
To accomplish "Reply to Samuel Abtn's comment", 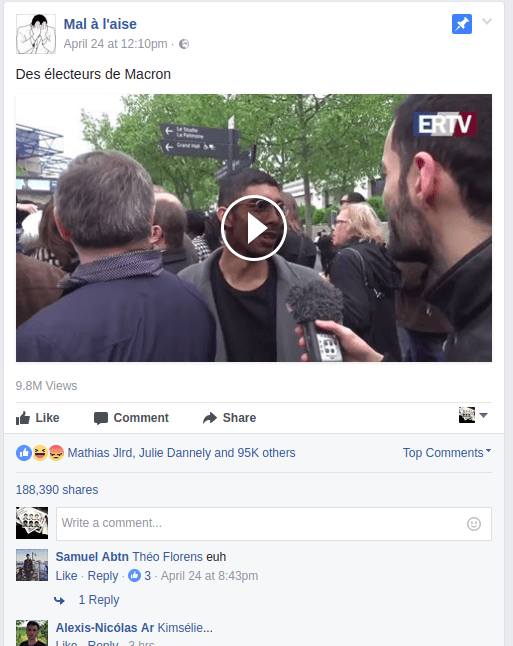I will point(103,576).
